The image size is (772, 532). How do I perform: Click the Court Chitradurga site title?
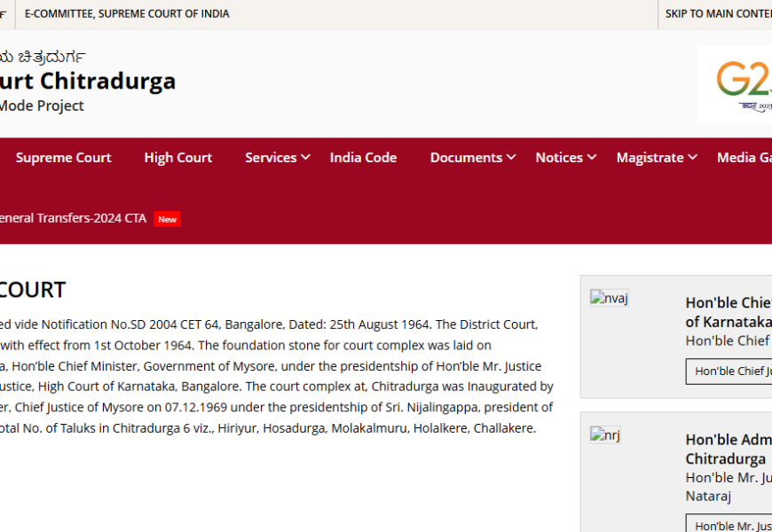(87, 81)
